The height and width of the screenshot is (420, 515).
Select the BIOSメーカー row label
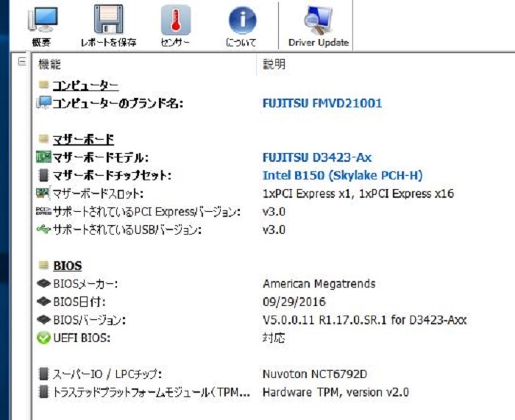[86, 284]
